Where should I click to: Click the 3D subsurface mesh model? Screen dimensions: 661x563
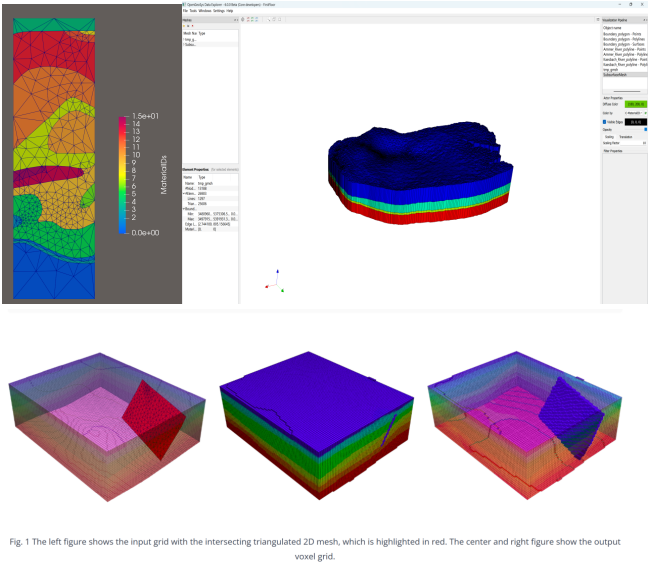click(x=420, y=173)
